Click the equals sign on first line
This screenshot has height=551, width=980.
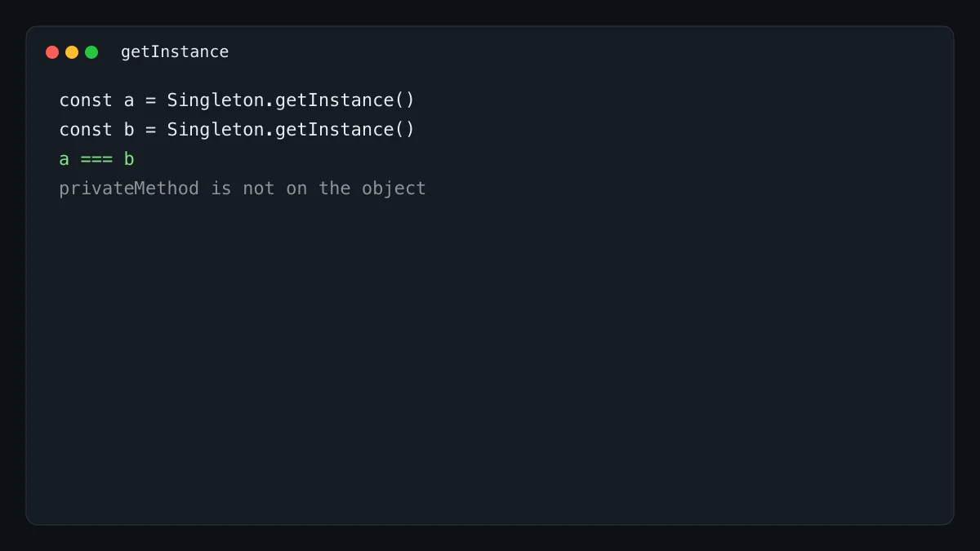(150, 101)
